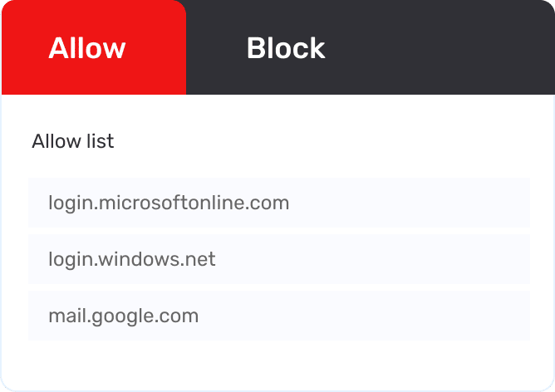Click the white Block tab text
Image resolution: width=555 pixels, height=392 pixels.
(285, 48)
